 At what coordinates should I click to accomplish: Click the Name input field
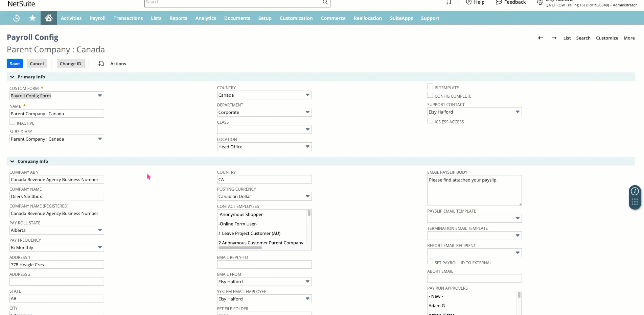(x=57, y=114)
